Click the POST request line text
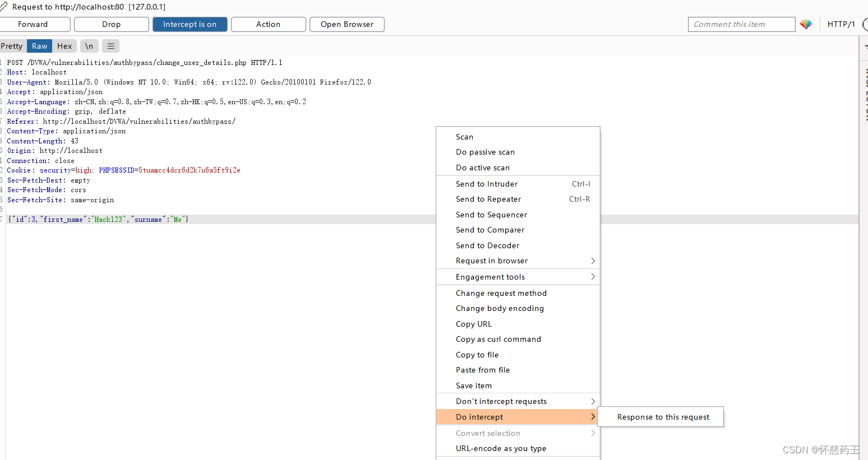Screen dimensions: 868x460 [145, 63]
